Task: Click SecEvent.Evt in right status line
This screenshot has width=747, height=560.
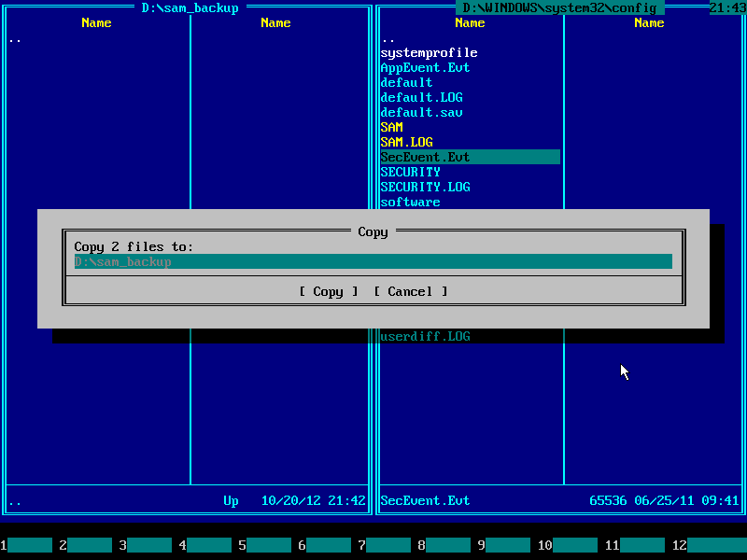Action: pos(425,500)
